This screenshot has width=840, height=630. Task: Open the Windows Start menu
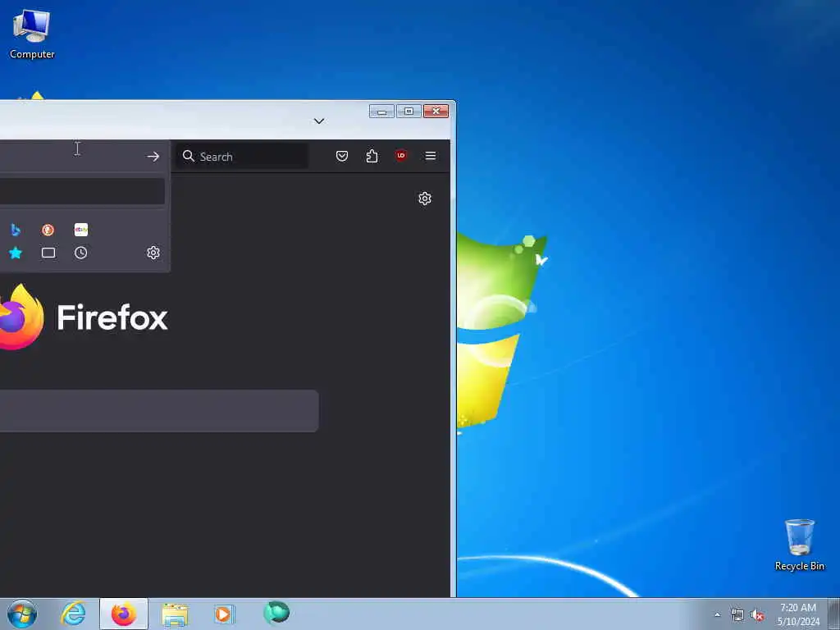coord(22,614)
